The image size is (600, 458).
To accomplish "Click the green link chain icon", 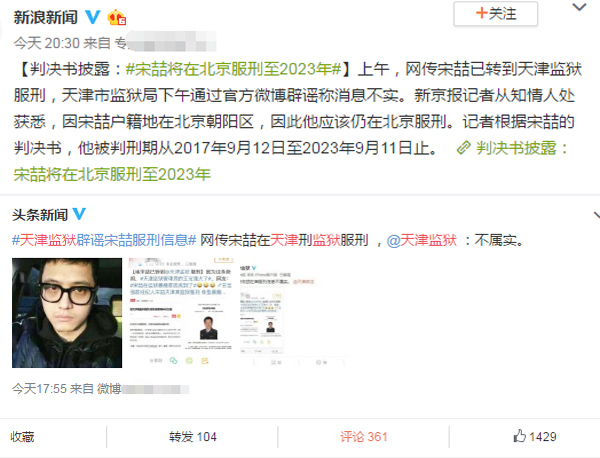I will pyautogui.click(x=463, y=148).
